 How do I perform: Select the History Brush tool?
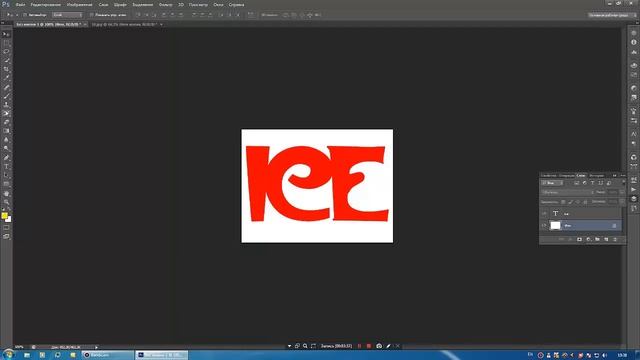pyautogui.click(x=6, y=113)
